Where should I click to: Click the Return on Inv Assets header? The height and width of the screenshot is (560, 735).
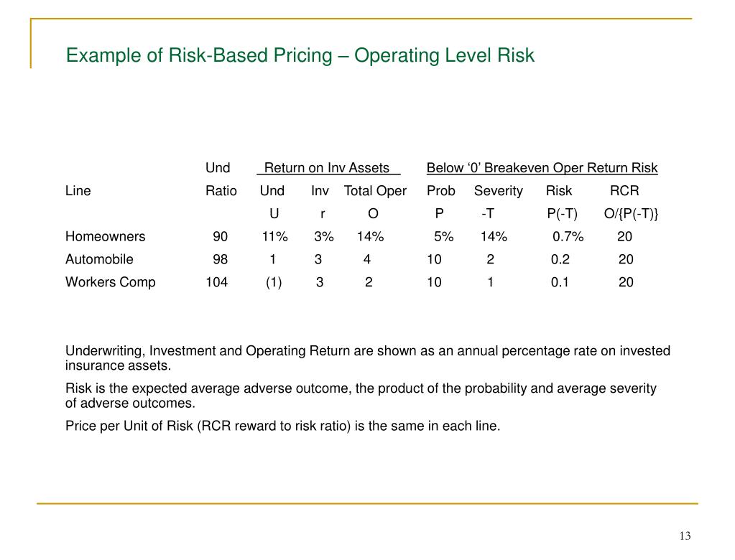coord(328,168)
